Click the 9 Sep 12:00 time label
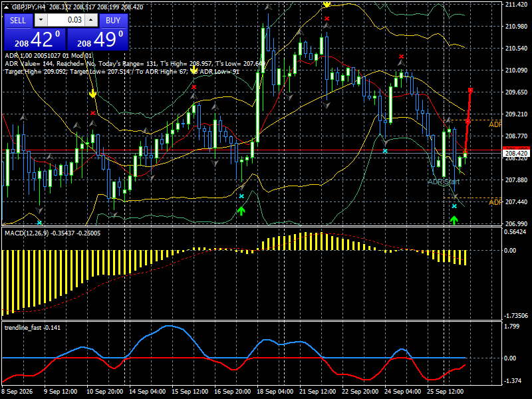Screen dimensions: 532x399 coord(61,392)
